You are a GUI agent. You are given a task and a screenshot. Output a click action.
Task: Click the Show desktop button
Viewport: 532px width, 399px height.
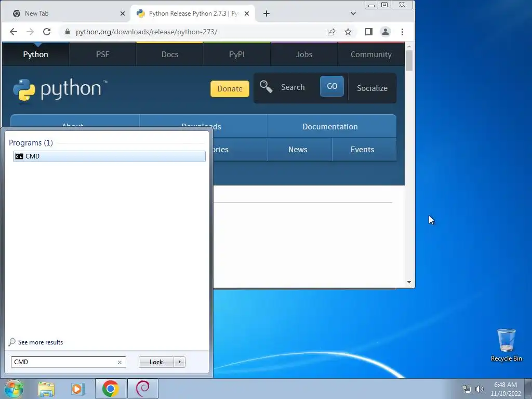coord(528,389)
